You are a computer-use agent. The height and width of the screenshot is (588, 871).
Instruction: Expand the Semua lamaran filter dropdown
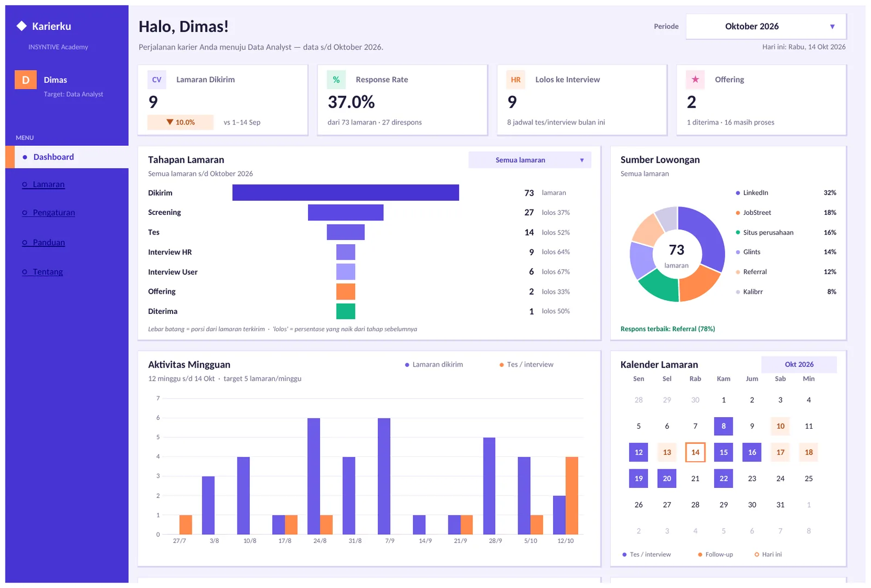click(530, 160)
